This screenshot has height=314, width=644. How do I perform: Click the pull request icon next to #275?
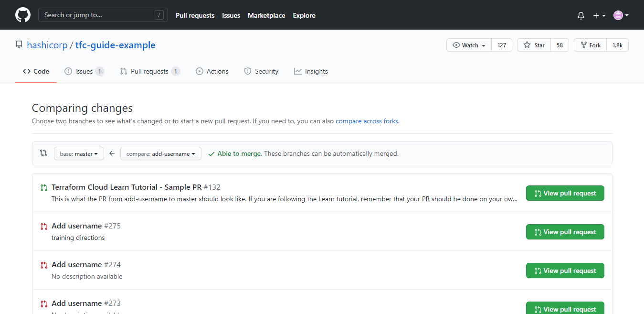tap(43, 225)
